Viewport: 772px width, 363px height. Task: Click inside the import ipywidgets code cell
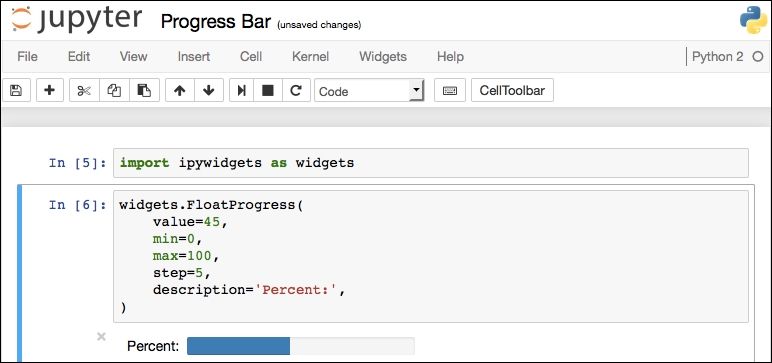(x=431, y=163)
